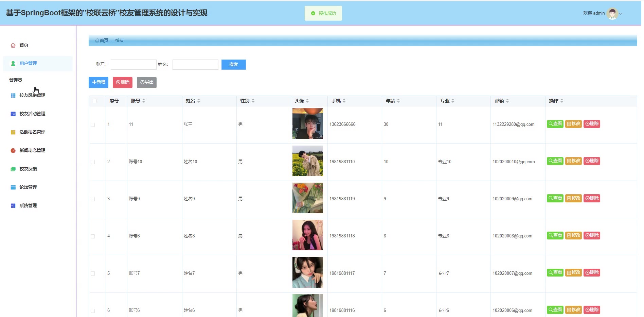Viewport: 644px width, 317px height.
Task: Click the avatar photo of 姓名7
Action: tap(308, 272)
